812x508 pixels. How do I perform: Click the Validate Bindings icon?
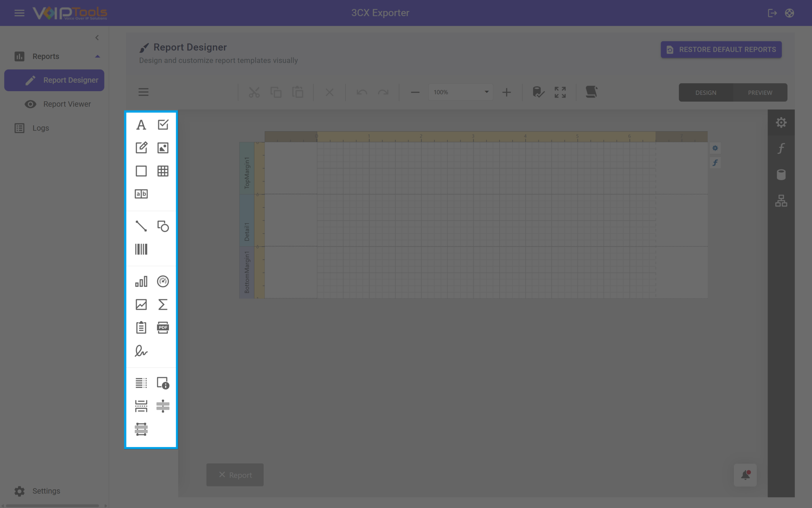click(x=539, y=92)
